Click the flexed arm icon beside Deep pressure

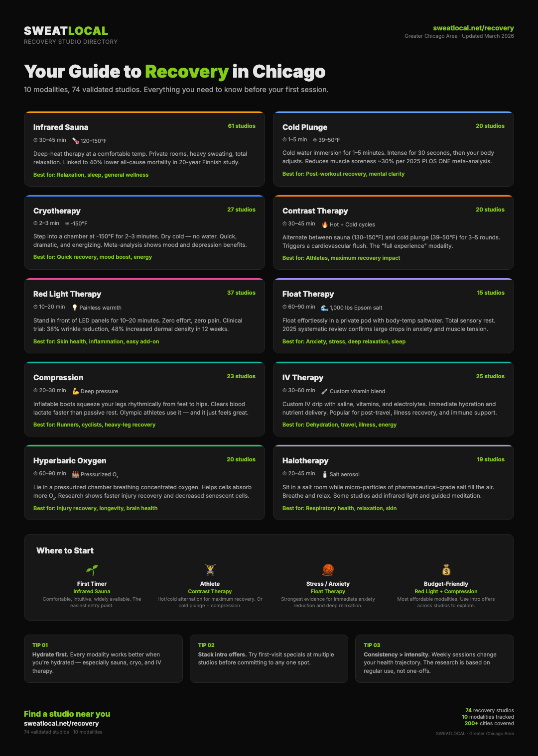click(x=76, y=391)
